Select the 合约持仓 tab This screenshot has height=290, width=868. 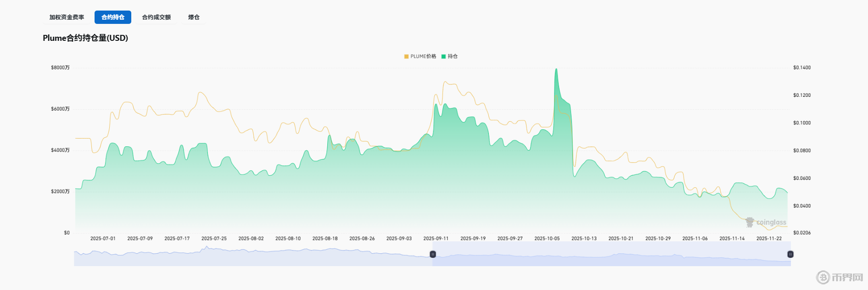[x=113, y=17]
